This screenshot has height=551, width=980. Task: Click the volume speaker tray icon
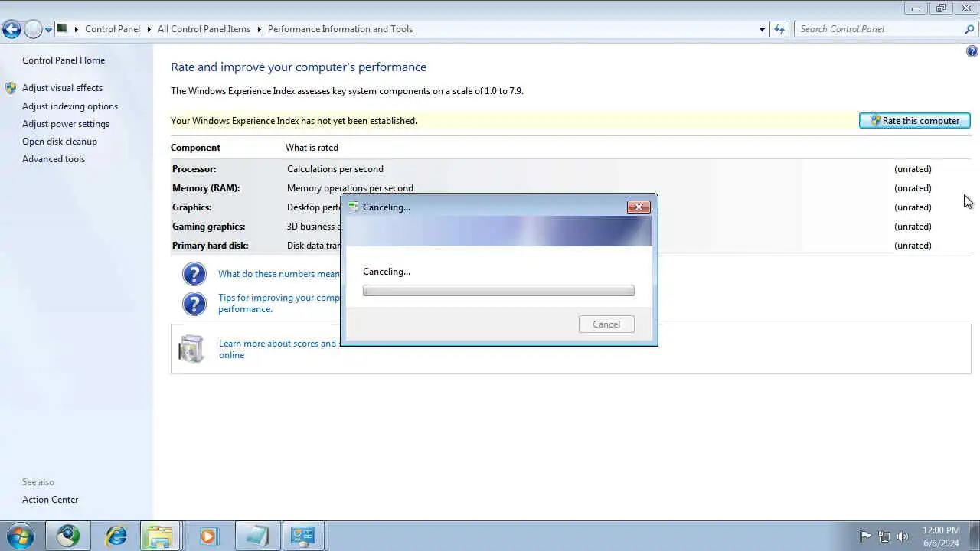903,536
